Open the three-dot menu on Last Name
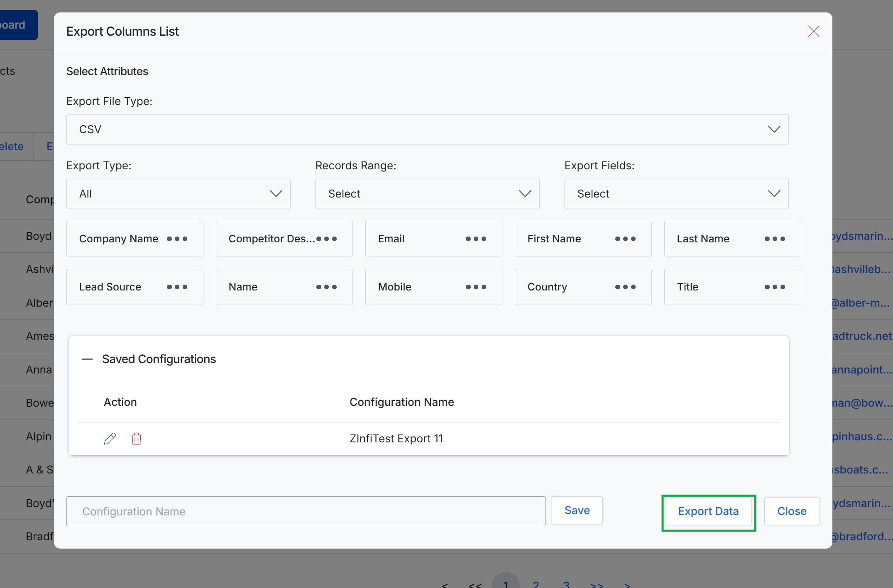893x588 pixels. [x=775, y=239]
